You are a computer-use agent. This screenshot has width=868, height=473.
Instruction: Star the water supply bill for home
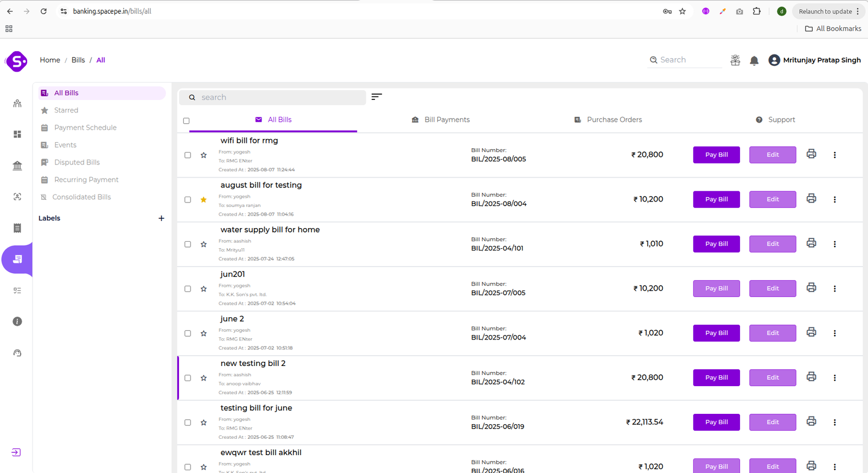203,244
